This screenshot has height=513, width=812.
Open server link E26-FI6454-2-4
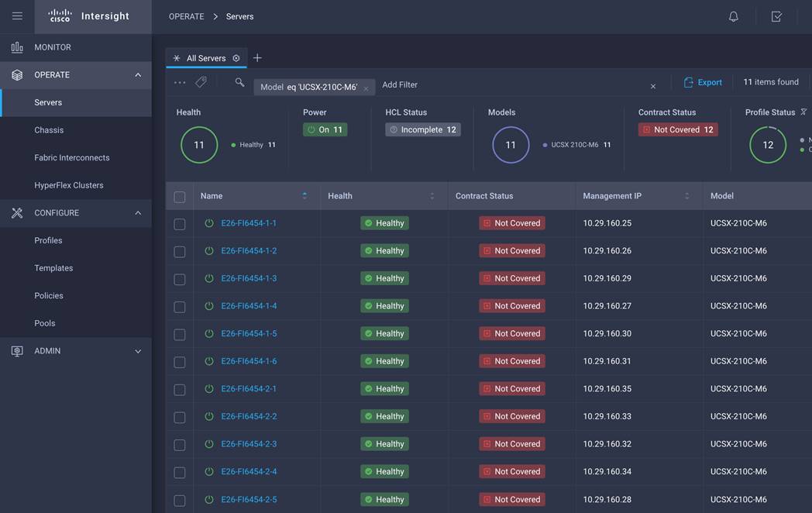pyautogui.click(x=249, y=472)
